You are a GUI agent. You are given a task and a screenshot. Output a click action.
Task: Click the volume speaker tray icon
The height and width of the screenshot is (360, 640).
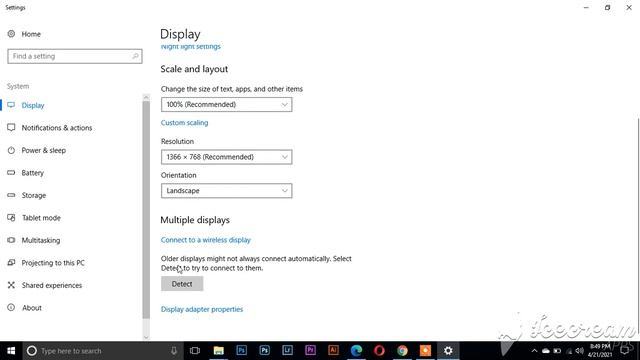580,351
